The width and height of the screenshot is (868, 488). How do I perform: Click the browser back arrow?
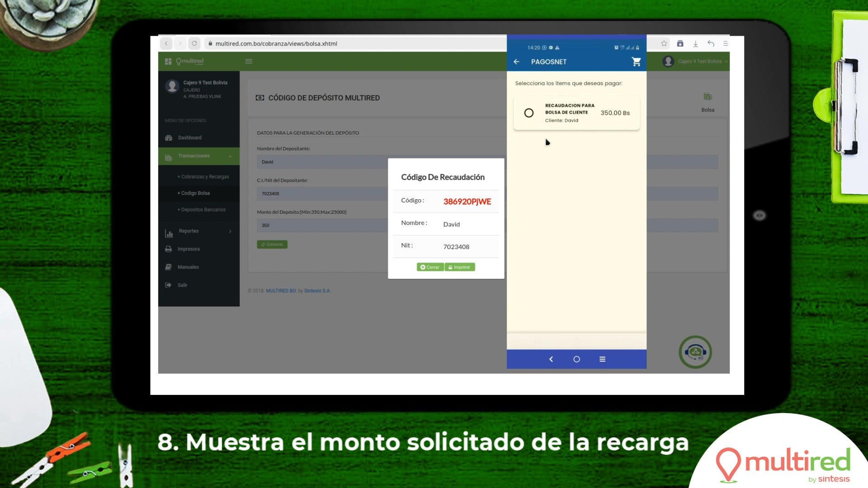pos(166,43)
